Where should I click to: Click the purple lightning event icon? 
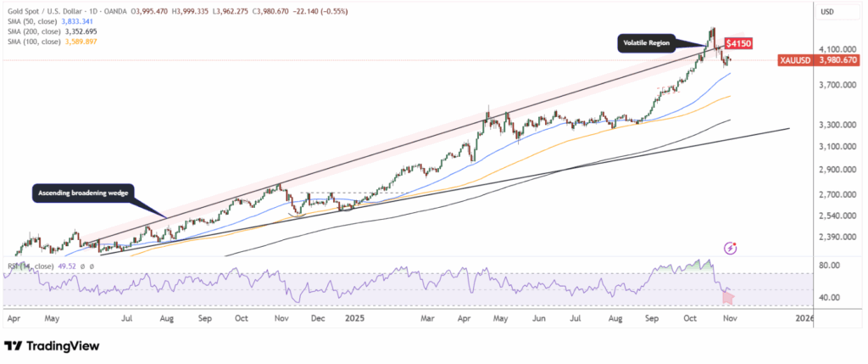pos(731,248)
